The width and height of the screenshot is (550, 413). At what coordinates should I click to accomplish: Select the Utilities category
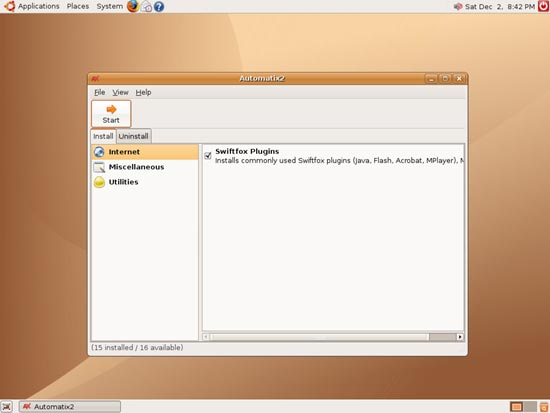click(145, 182)
